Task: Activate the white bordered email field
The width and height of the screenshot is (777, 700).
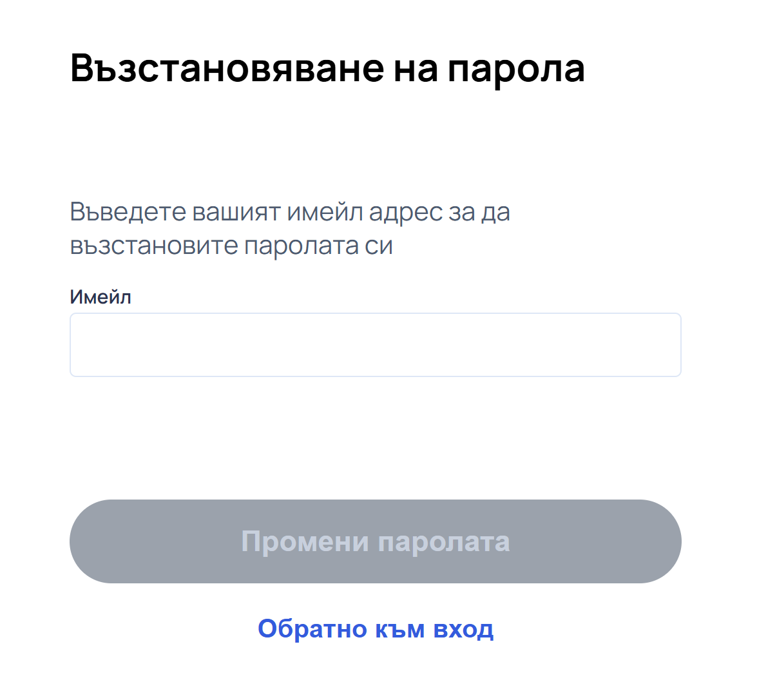Action: (x=375, y=345)
